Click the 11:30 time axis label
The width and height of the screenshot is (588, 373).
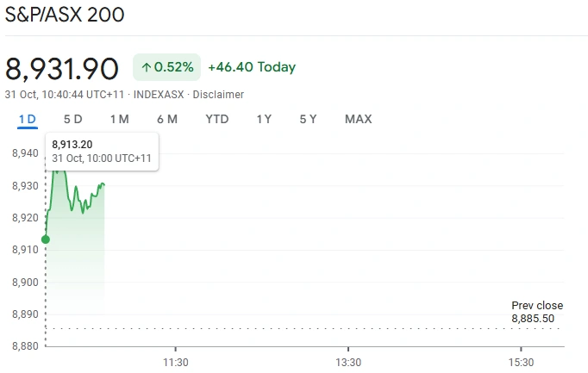(175, 362)
